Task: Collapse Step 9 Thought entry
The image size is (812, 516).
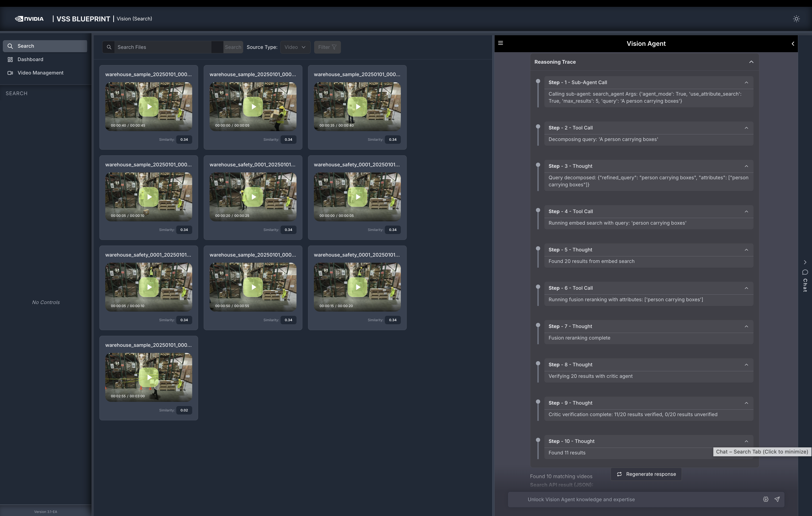Action: [x=746, y=403]
